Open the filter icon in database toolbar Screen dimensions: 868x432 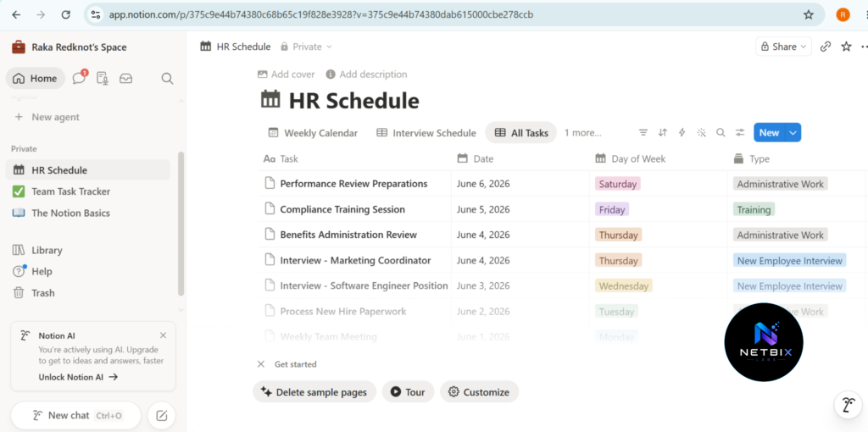pyautogui.click(x=643, y=133)
